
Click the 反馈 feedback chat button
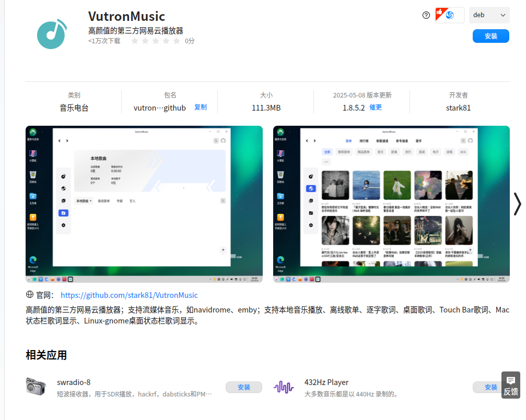pos(510,385)
